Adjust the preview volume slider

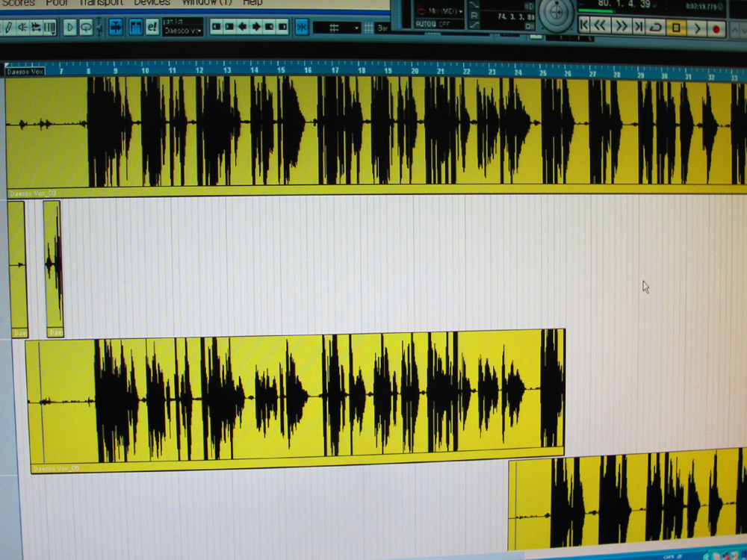click(x=99, y=27)
